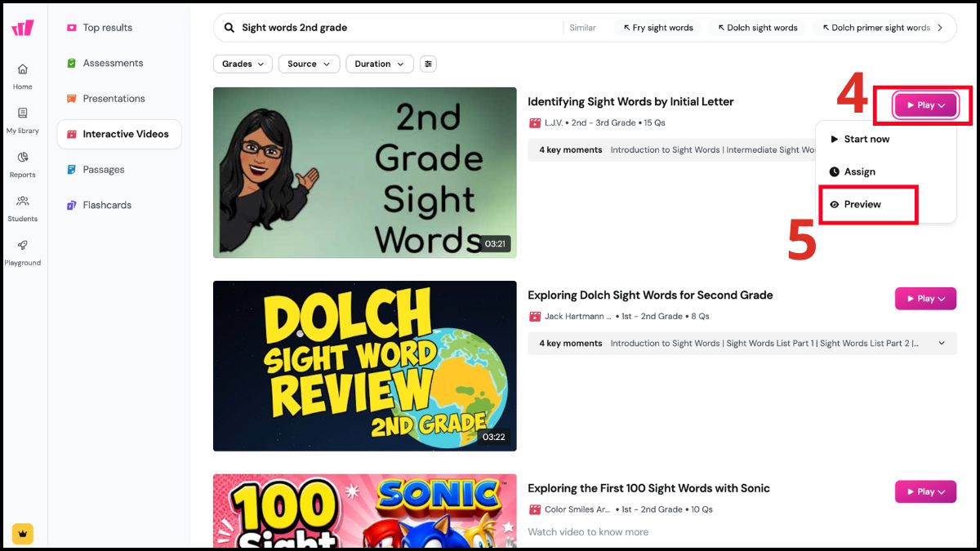Open the Dolch Sight Word Review thumbnail

point(365,366)
